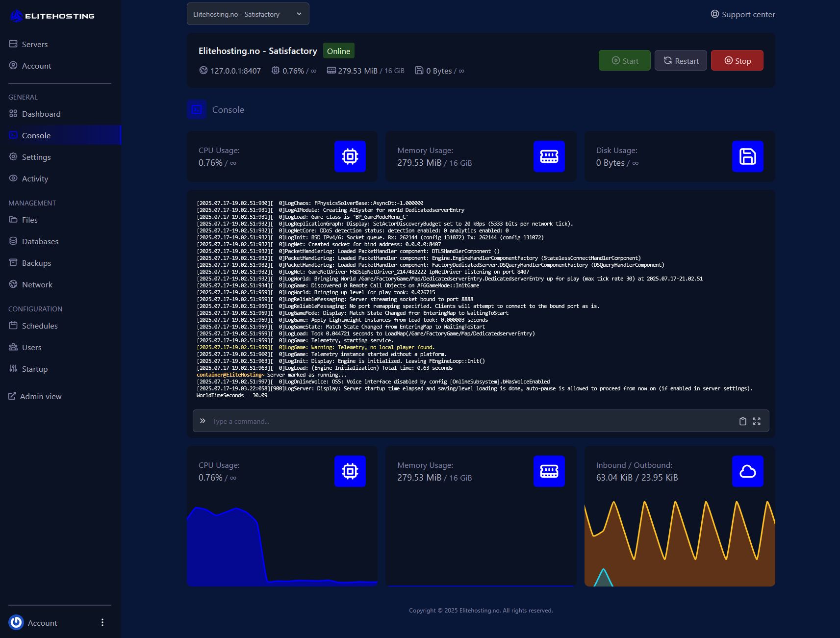Click the copyright Elitehosting.no footer text
840x638 pixels.
pos(481,611)
